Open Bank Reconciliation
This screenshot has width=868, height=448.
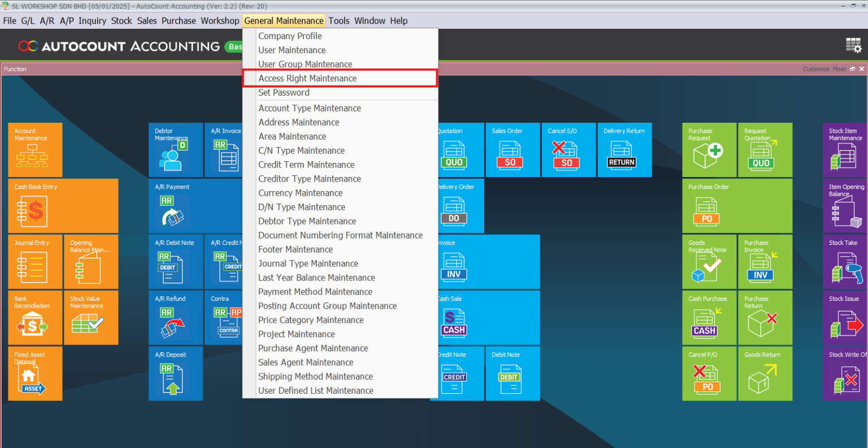35,318
